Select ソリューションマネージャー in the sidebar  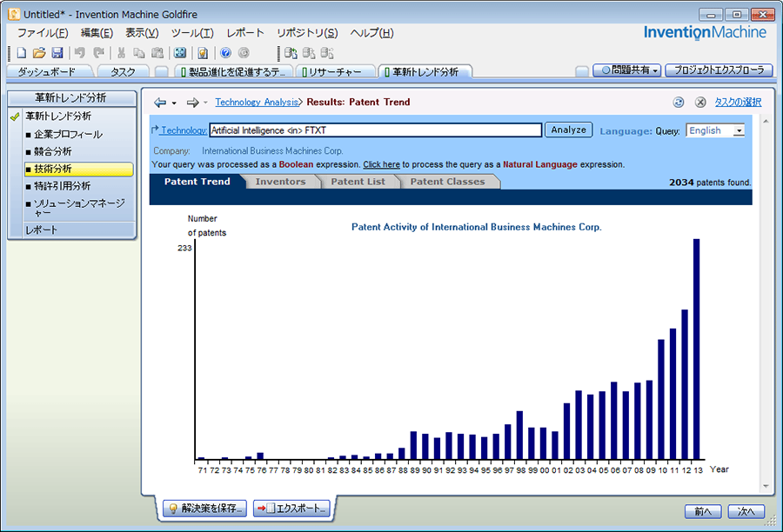pos(79,208)
